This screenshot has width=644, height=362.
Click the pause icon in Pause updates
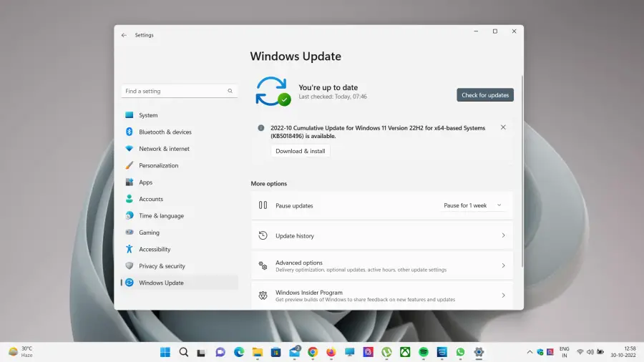pos(263,205)
